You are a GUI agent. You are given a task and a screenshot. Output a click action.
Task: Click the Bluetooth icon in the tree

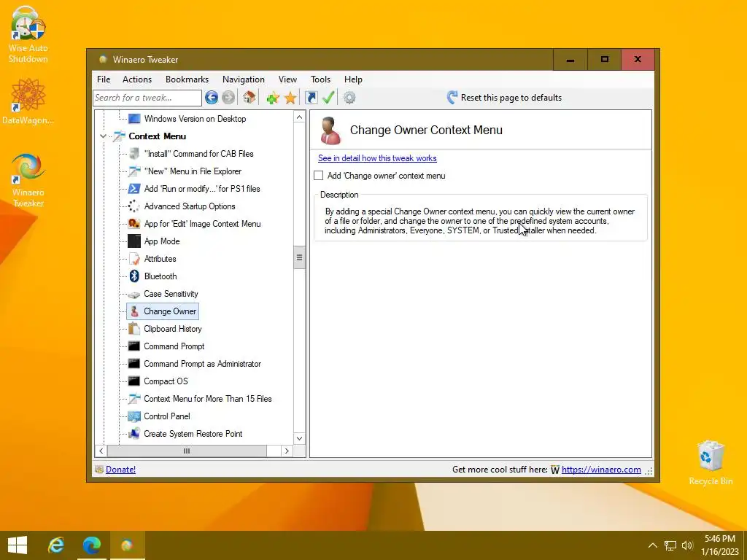(x=134, y=276)
